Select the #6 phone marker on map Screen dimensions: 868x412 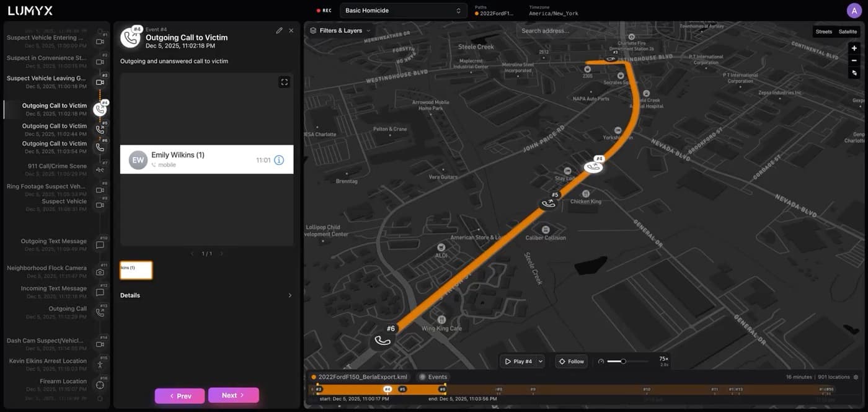pos(383,340)
